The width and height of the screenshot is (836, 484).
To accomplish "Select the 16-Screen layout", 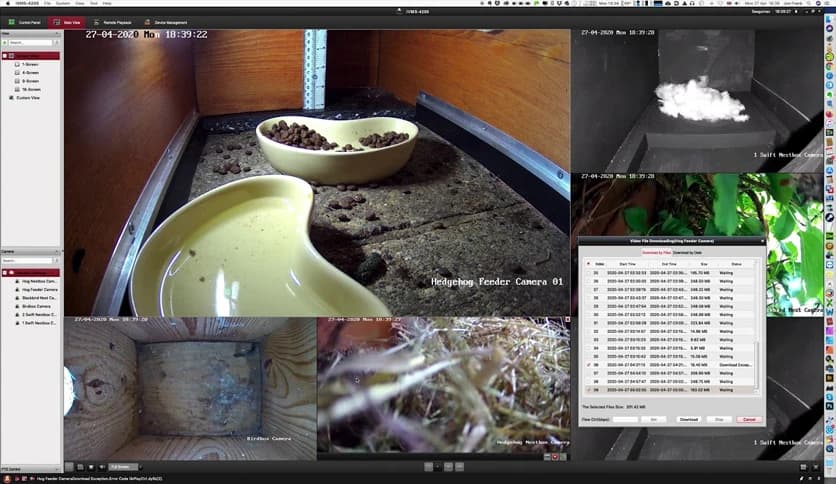I will tap(31, 90).
